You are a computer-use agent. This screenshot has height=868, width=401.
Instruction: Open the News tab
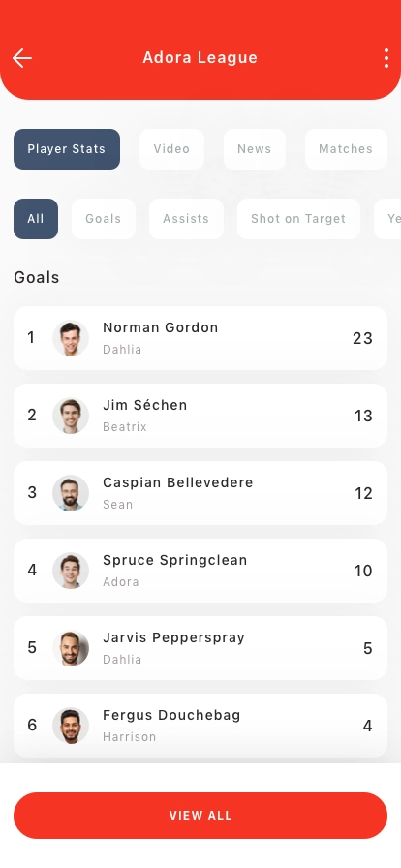(x=254, y=149)
